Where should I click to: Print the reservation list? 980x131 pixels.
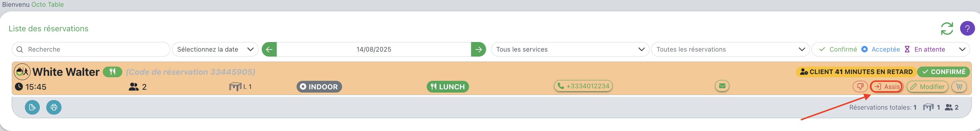[54, 108]
